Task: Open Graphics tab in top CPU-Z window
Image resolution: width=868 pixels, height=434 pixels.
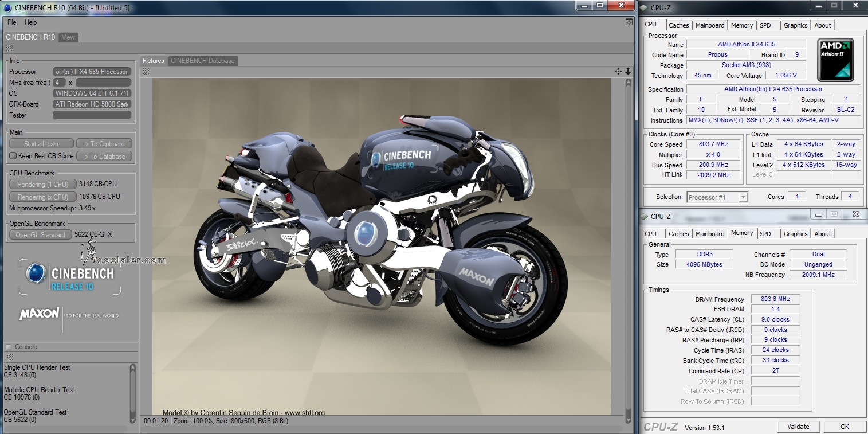Action: point(796,25)
